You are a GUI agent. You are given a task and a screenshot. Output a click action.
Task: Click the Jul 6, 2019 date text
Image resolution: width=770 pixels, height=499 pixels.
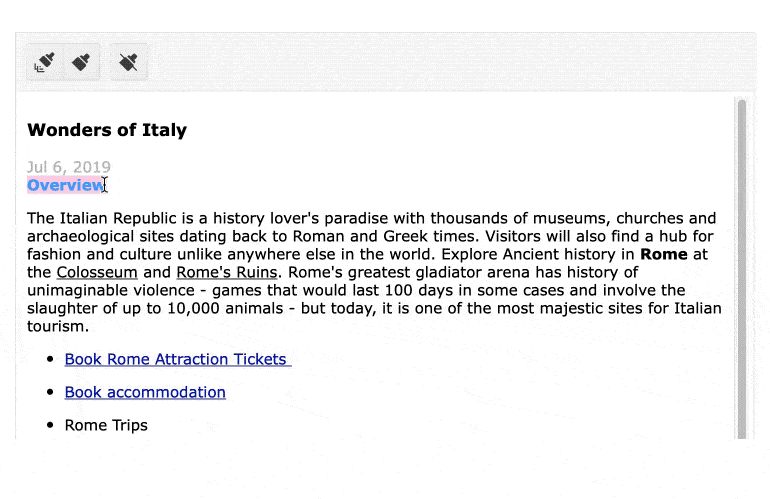tap(69, 167)
